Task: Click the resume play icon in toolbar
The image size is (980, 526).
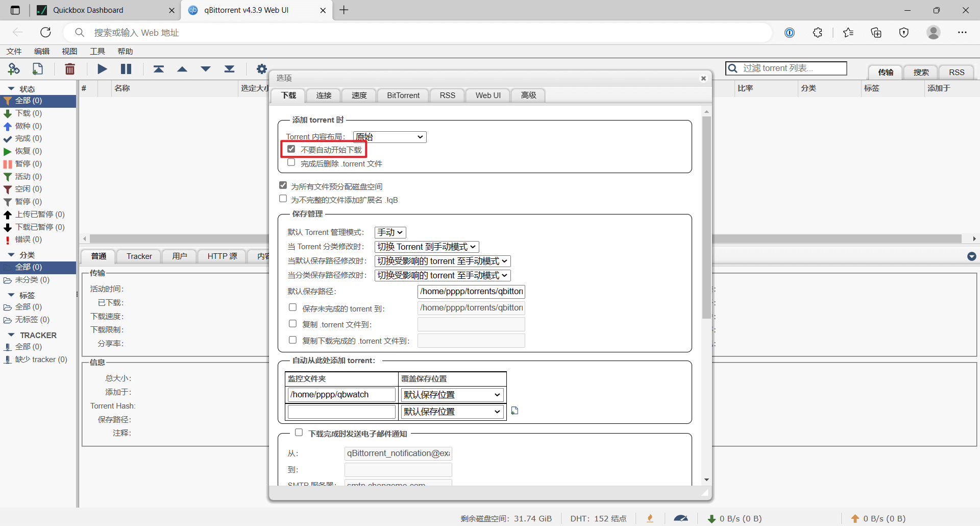Action: (x=102, y=69)
